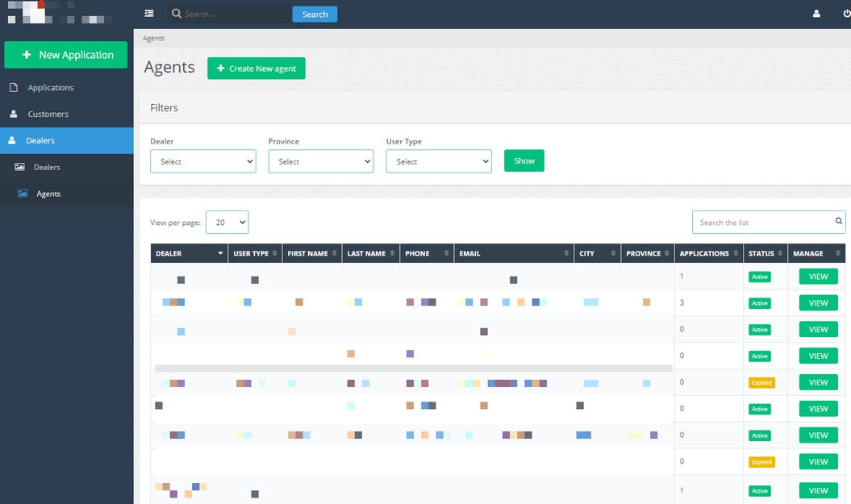Sort table by Email column

point(513,253)
